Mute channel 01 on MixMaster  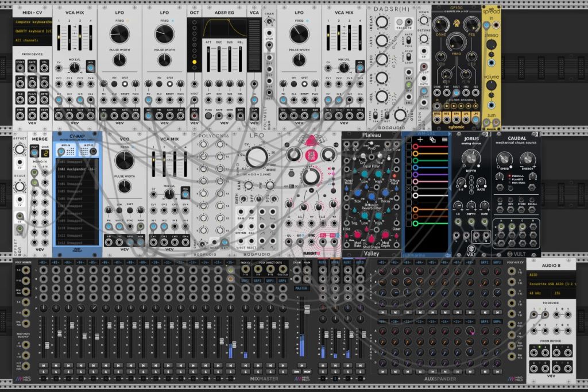44,366
